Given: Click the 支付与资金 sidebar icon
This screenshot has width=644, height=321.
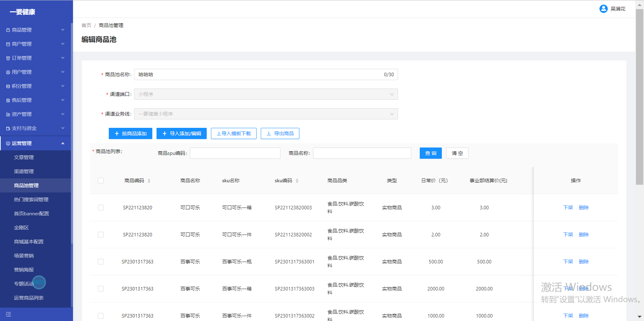Looking at the screenshot, I should click(x=8, y=129).
